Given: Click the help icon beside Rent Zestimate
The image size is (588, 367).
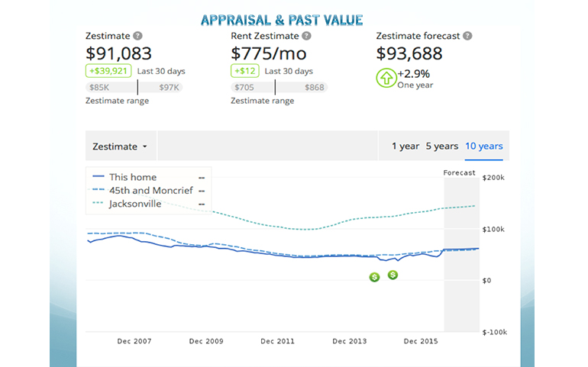Looking at the screenshot, I should pos(306,36).
